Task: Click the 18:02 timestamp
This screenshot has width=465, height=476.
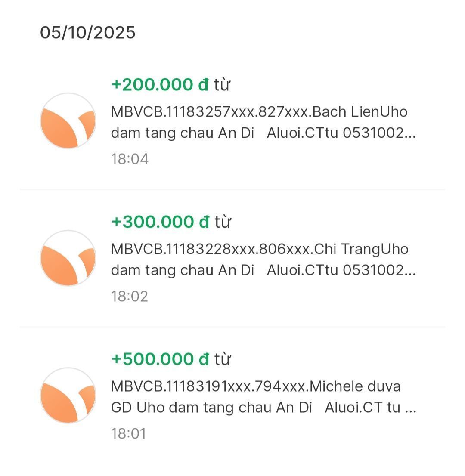Action: [x=130, y=297]
